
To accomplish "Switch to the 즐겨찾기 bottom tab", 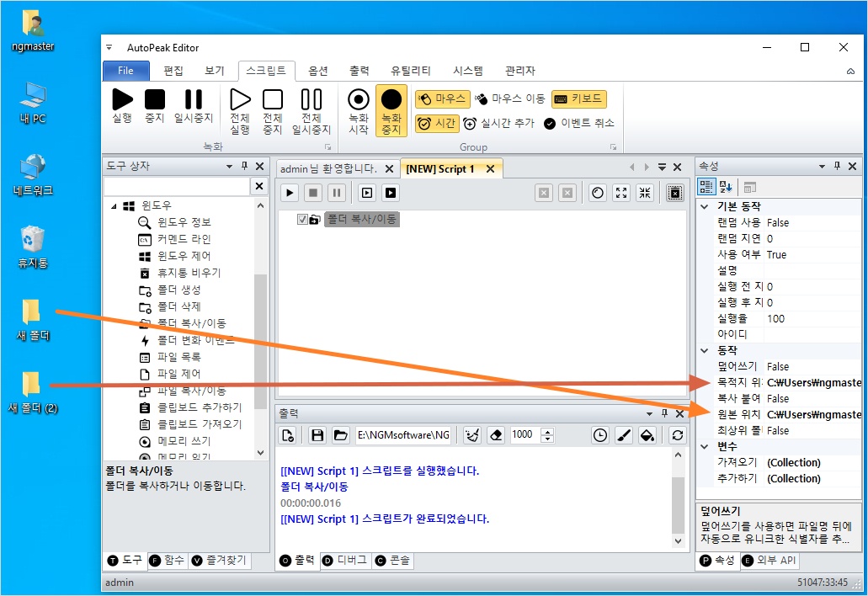I will 219,560.
